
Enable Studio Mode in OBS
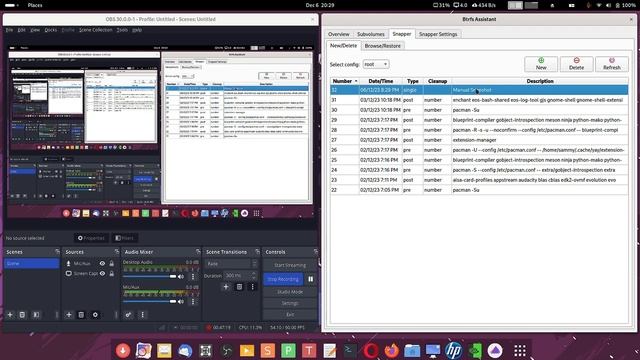(290, 292)
